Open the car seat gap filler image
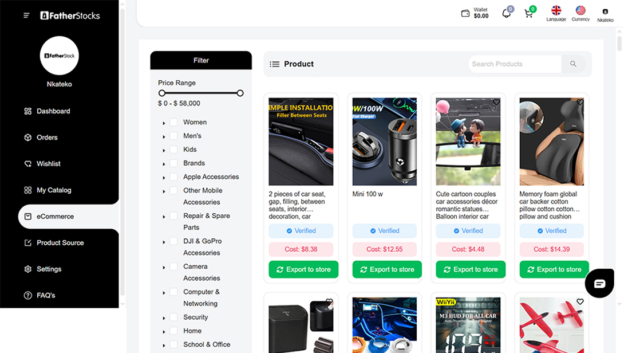 pos(301,142)
